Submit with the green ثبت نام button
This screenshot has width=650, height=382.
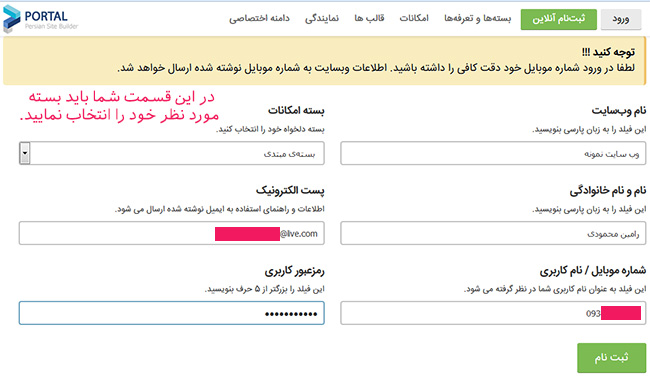tap(611, 358)
